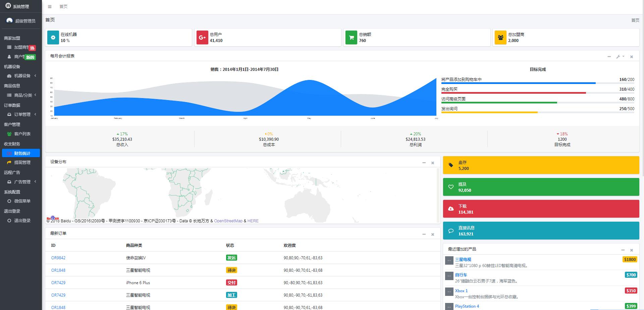Click the heart icon on mentions card
Image resolution: width=644 pixels, height=310 pixels.
pyautogui.click(x=451, y=187)
